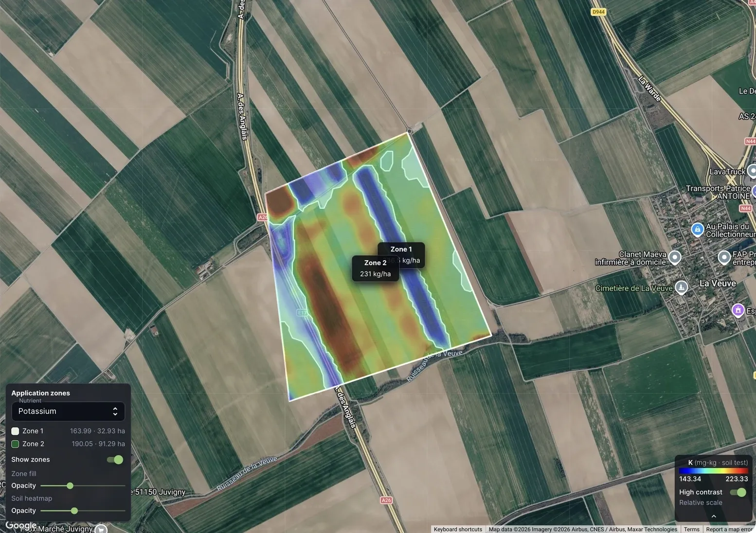Click the D944 road shield

coord(598,12)
